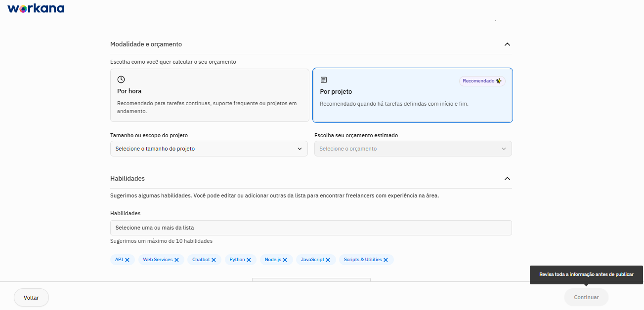Collapse the Modalidade e orçamento section
This screenshot has height=310, width=644.
507,44
